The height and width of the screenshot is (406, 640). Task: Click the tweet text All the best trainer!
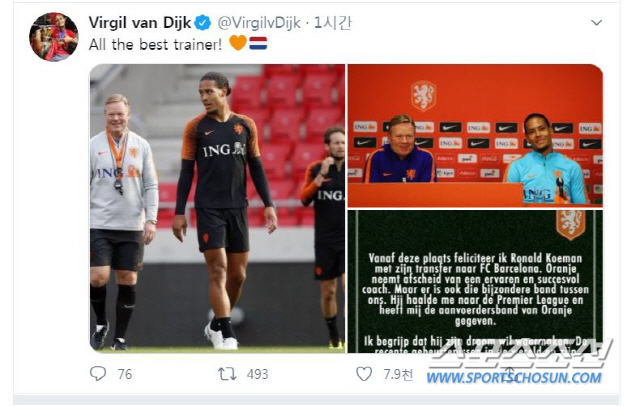pyautogui.click(x=156, y=44)
